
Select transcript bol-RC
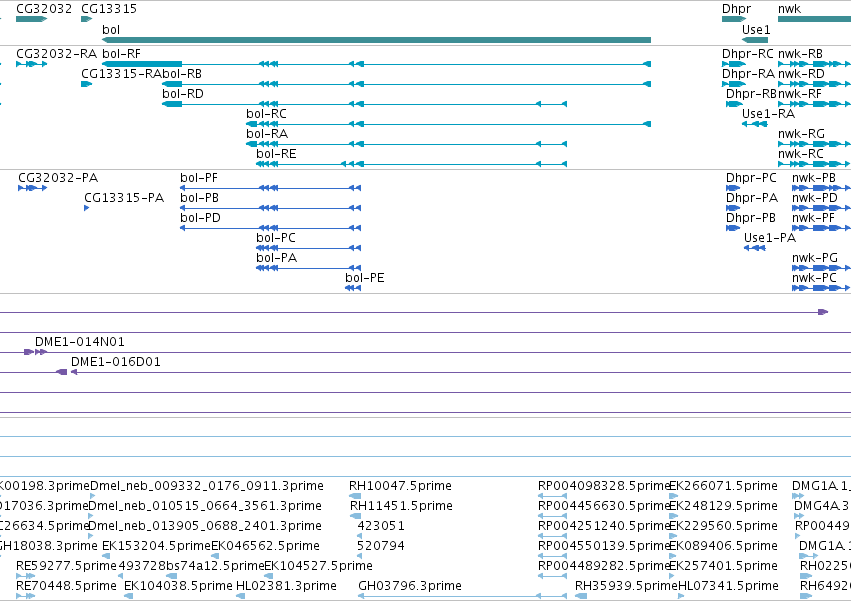(448, 124)
